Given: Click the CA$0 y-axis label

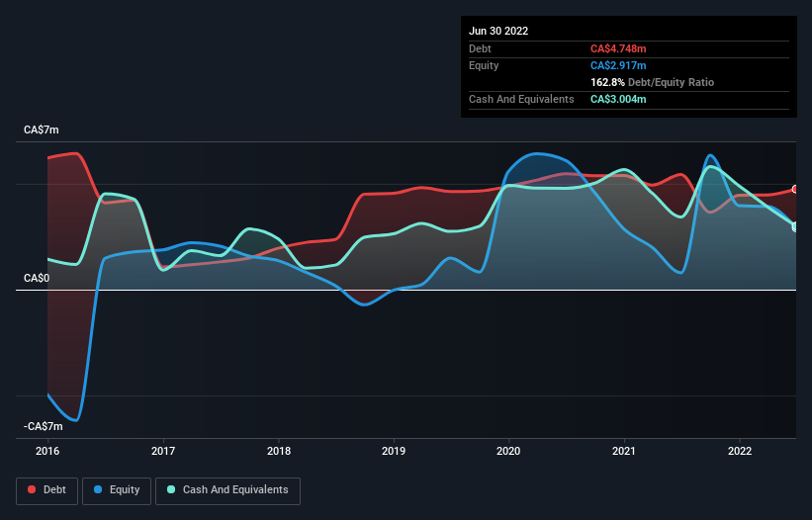Looking at the screenshot, I should 37,279.
